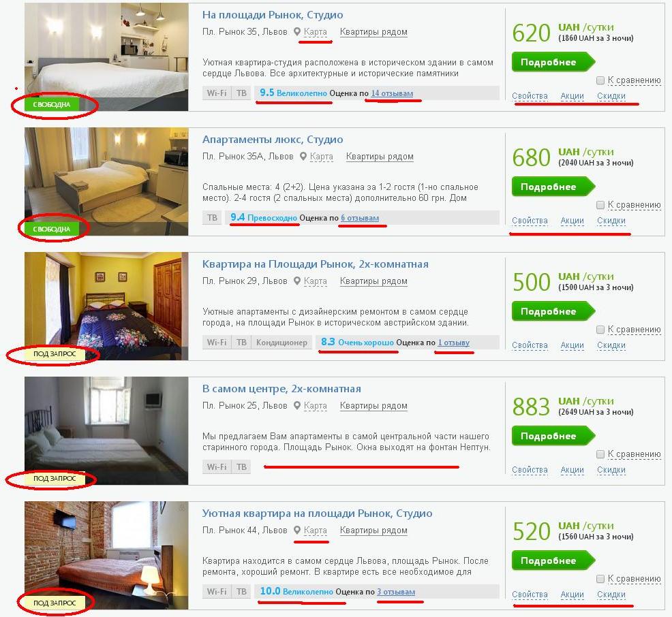This screenshot has height=617, width=672.
Task: Click Подробнее button for 883 UAH apartment
Action: [553, 436]
